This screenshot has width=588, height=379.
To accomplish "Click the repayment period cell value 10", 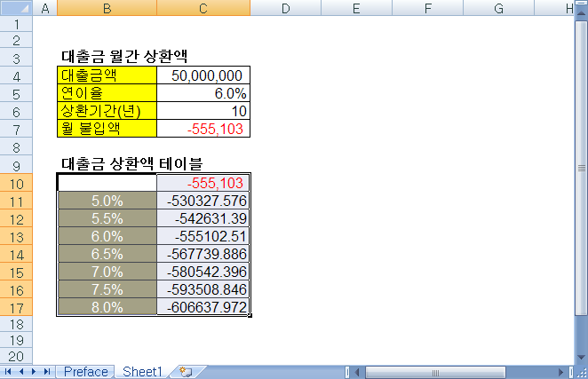I will point(203,111).
